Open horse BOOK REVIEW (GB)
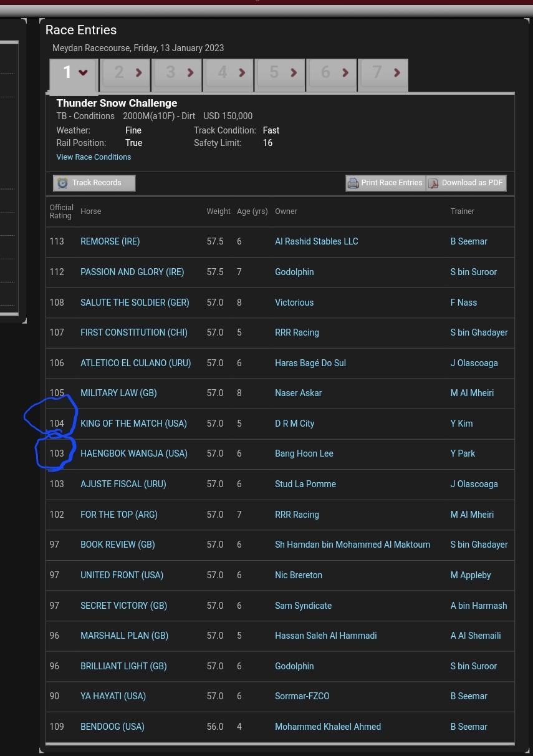The height and width of the screenshot is (756, 533). pos(118,545)
